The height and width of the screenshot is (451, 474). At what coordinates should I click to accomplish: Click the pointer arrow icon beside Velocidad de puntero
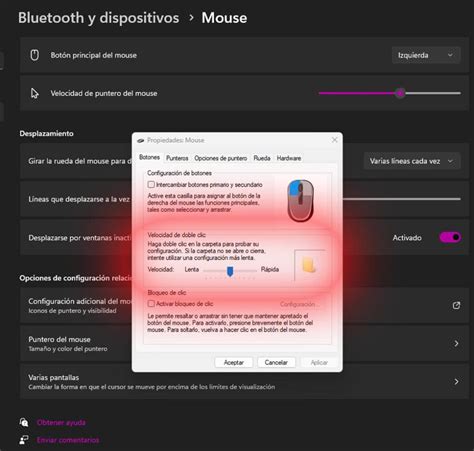click(35, 94)
